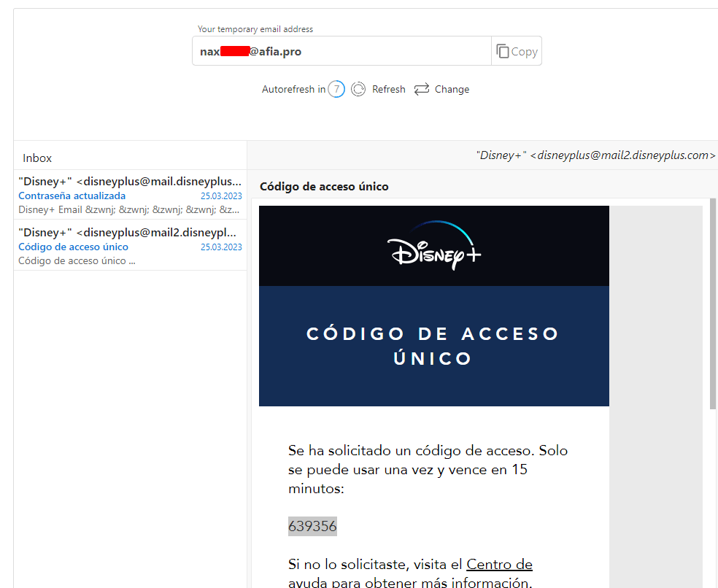This screenshot has height=588, width=718.
Task: Click the paragraph 'Se ha solicitado un código'
Action: [x=428, y=469]
